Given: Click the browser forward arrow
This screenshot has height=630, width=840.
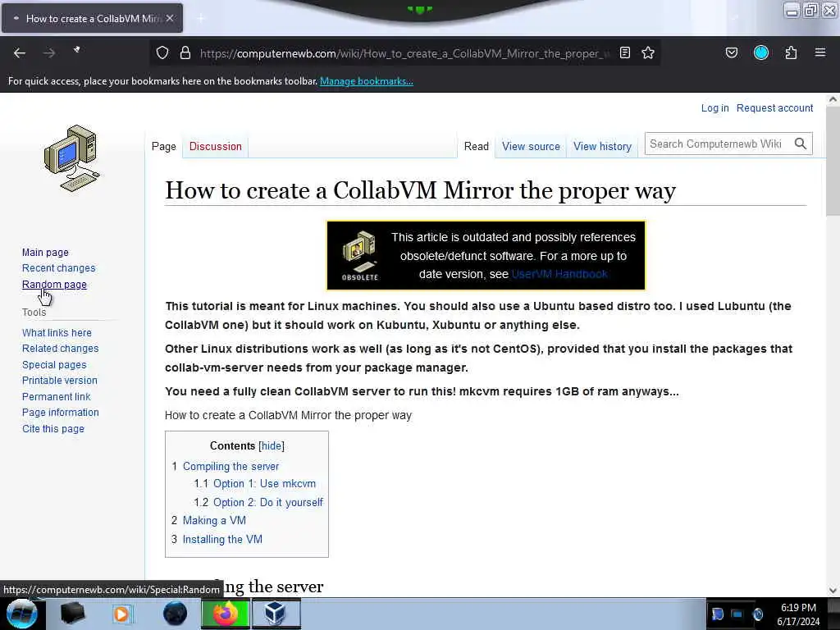Looking at the screenshot, I should point(49,52).
